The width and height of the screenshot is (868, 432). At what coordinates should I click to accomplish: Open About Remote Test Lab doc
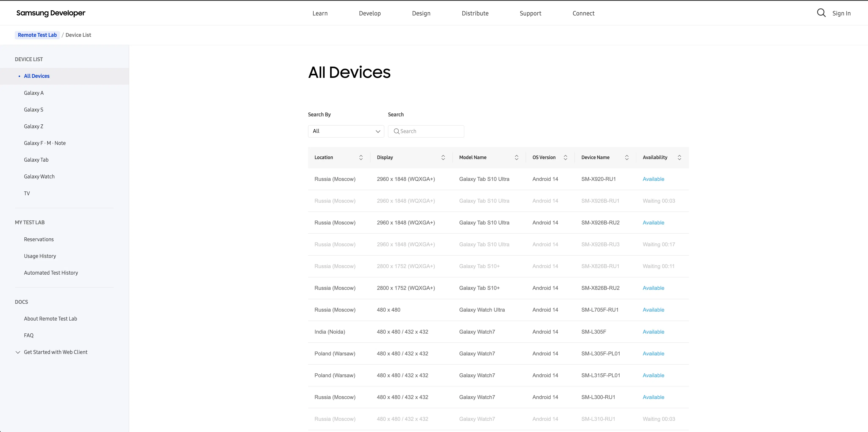50,318
